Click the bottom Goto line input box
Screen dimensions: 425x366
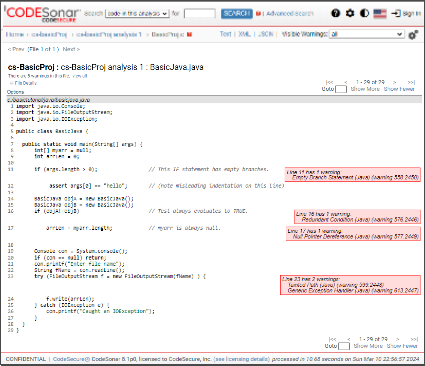click(x=344, y=346)
